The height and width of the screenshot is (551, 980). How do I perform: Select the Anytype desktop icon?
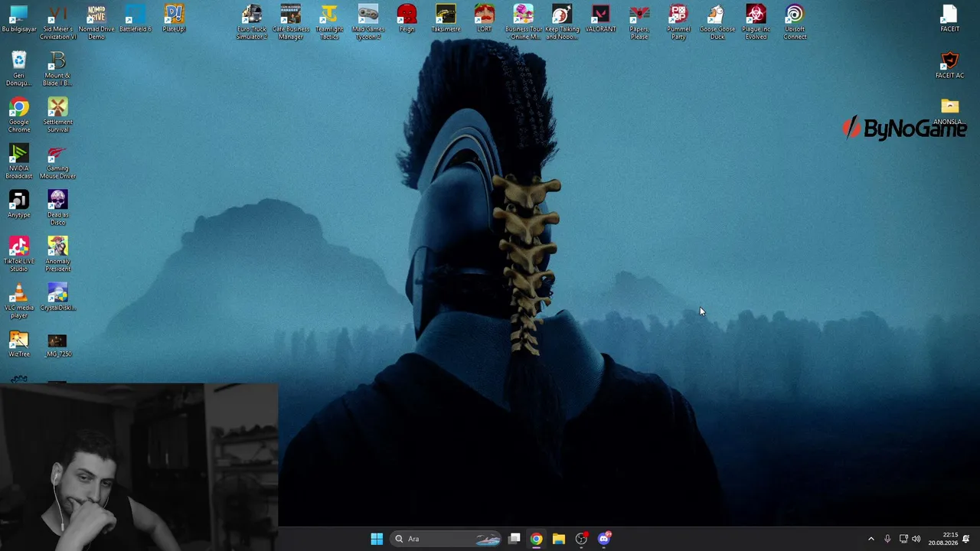point(18,204)
